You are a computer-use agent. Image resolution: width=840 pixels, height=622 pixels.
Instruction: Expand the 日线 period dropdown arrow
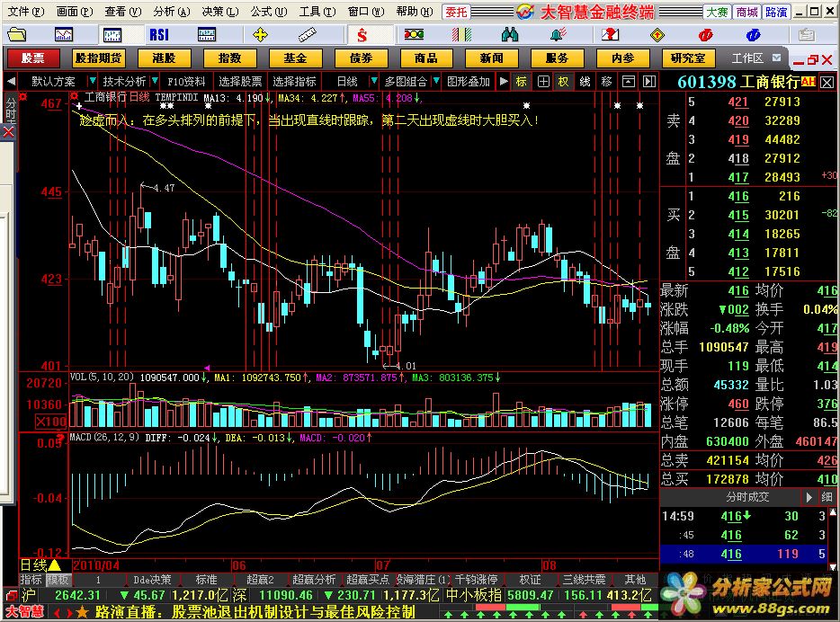(x=373, y=82)
